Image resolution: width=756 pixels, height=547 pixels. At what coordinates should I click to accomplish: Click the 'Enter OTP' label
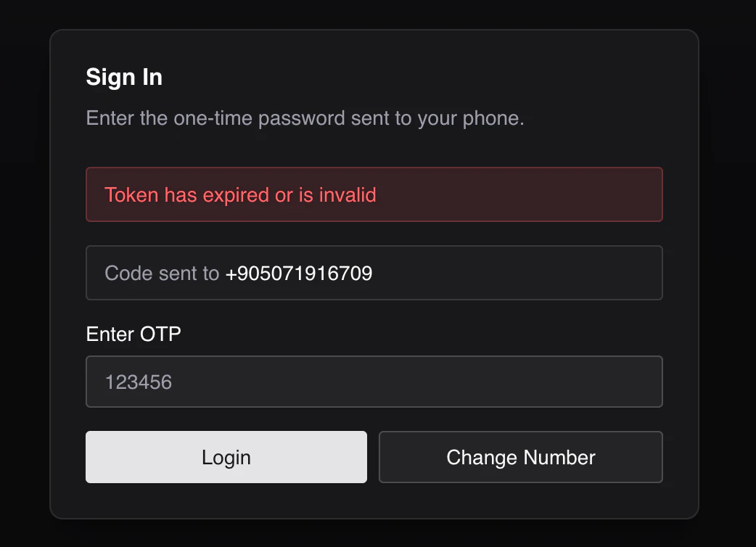[x=133, y=334]
